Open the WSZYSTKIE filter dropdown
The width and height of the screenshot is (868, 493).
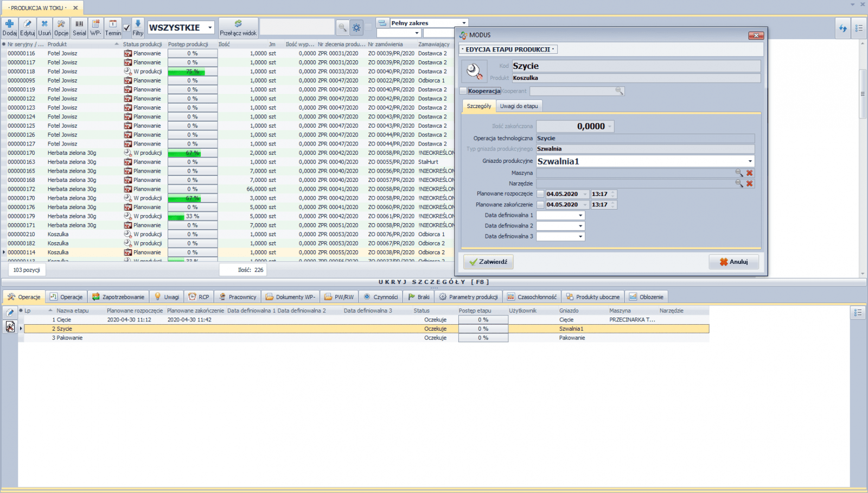210,28
